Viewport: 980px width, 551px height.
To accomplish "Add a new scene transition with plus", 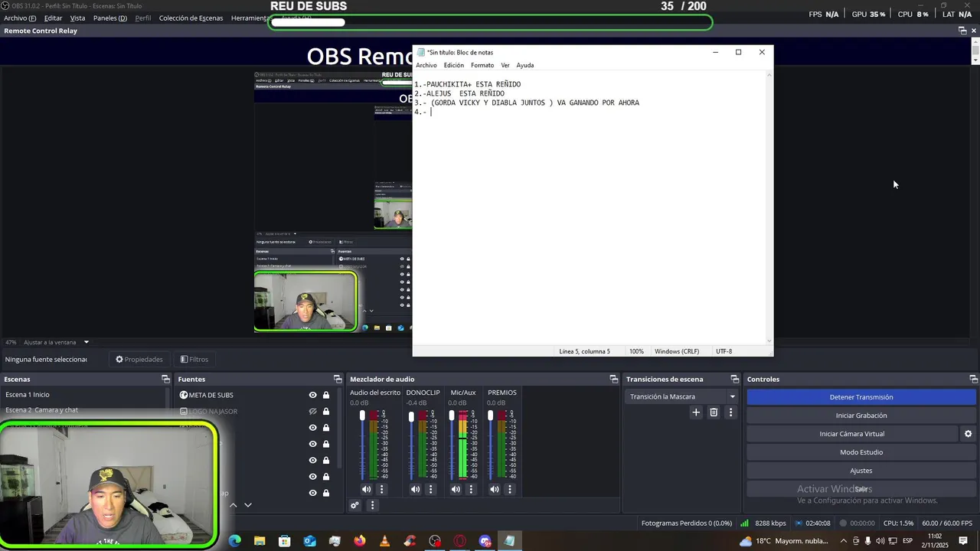I will tap(696, 412).
